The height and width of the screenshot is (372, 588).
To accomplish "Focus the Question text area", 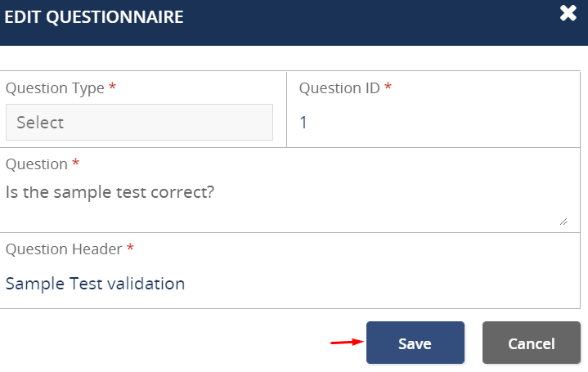I will pos(286,204).
